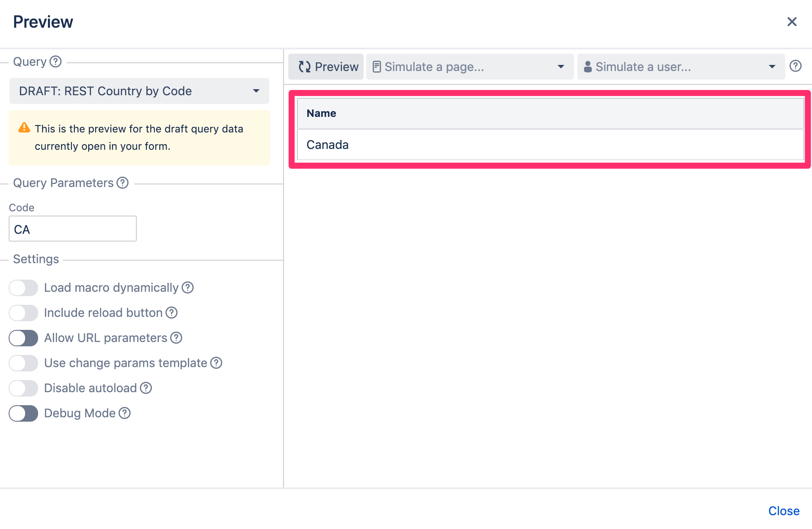Show help for Allow URL parameters
The width and height of the screenshot is (812, 529).
click(176, 338)
